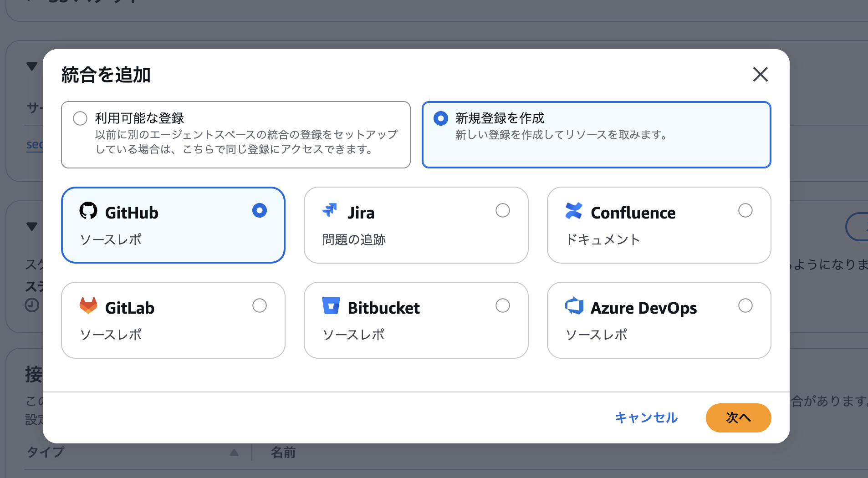Image resolution: width=868 pixels, height=478 pixels.
Task: Click the GitLab card's ソースレポ label
Action: click(111, 335)
